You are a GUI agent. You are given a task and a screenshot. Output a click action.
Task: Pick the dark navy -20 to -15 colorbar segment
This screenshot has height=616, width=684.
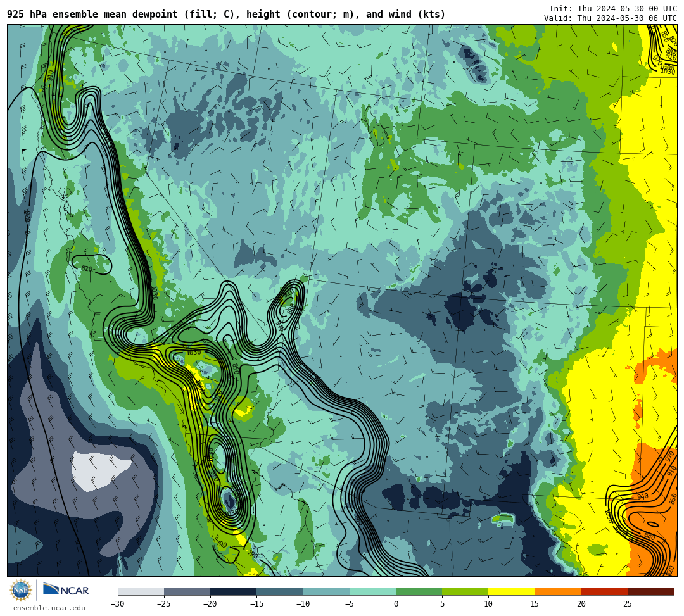[233, 591]
